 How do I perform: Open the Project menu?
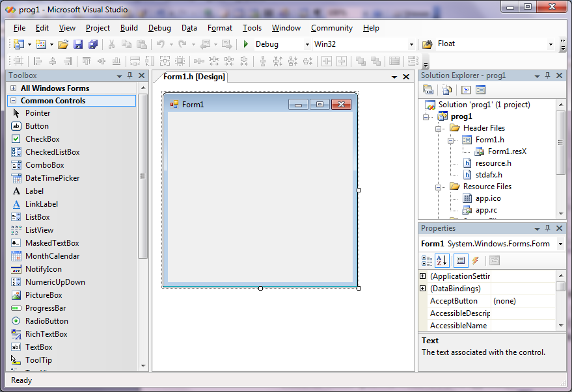(x=98, y=28)
